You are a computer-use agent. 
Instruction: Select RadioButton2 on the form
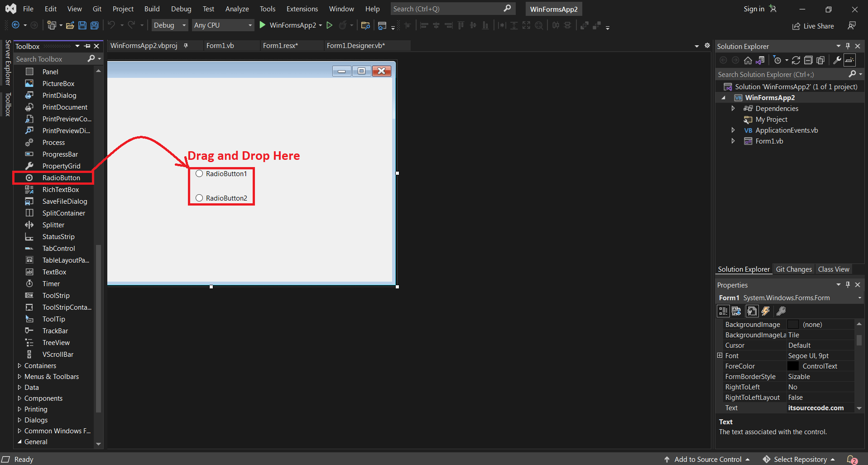(225, 198)
